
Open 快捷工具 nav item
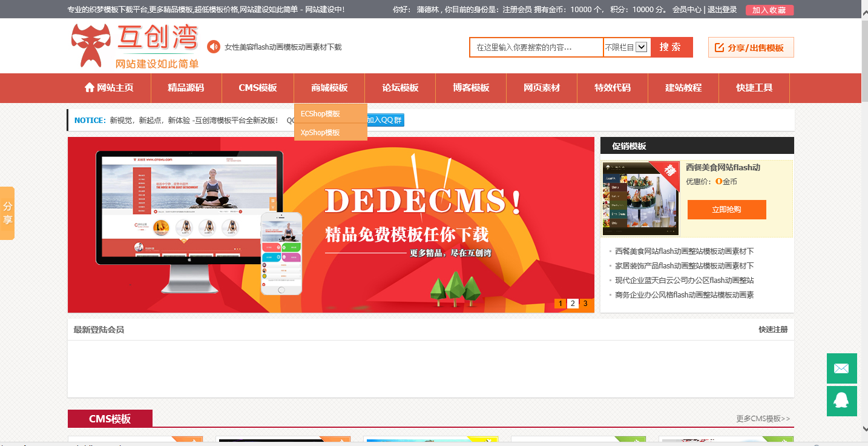[754, 88]
